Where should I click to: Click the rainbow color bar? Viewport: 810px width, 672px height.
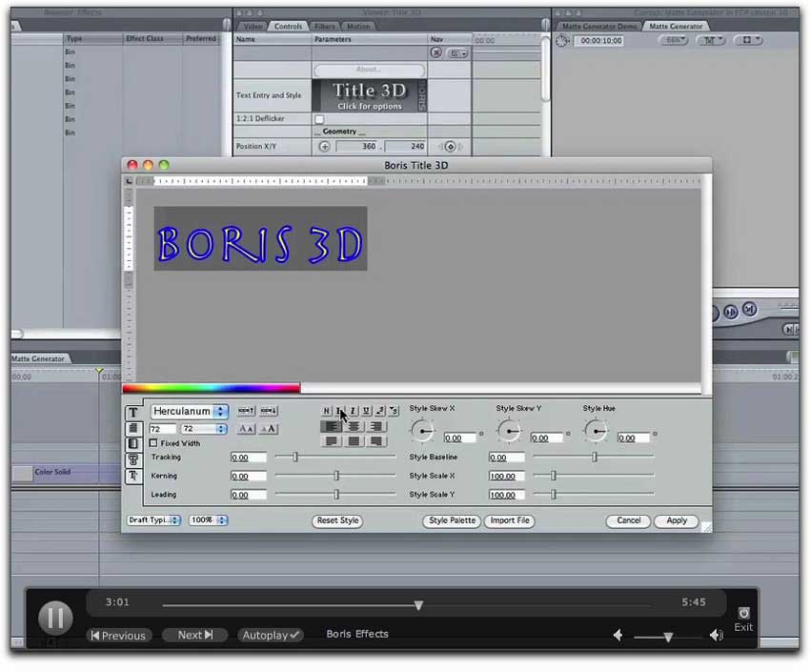coord(212,388)
